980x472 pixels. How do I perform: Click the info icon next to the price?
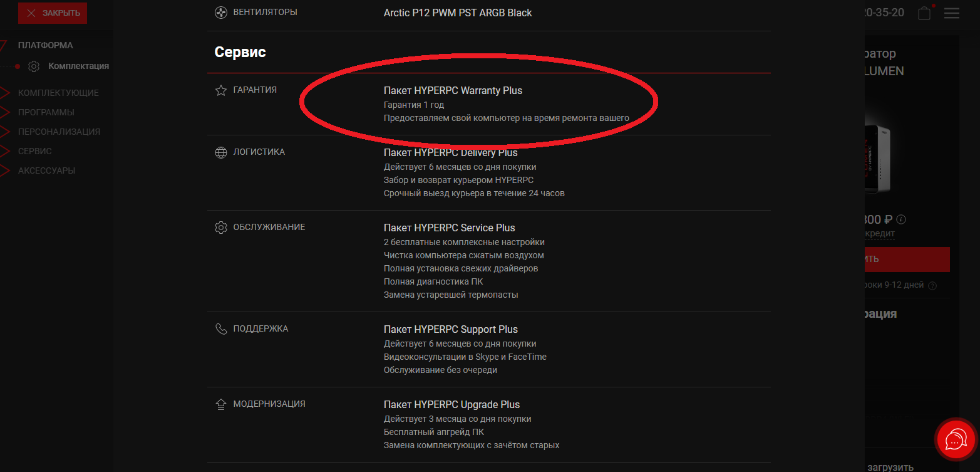[901, 219]
